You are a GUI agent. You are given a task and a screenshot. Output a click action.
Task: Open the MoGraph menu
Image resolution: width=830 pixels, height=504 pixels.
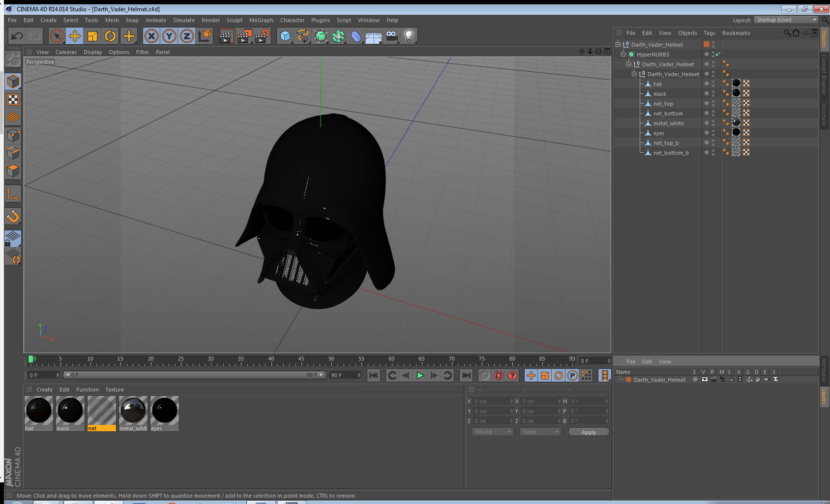pos(261,20)
